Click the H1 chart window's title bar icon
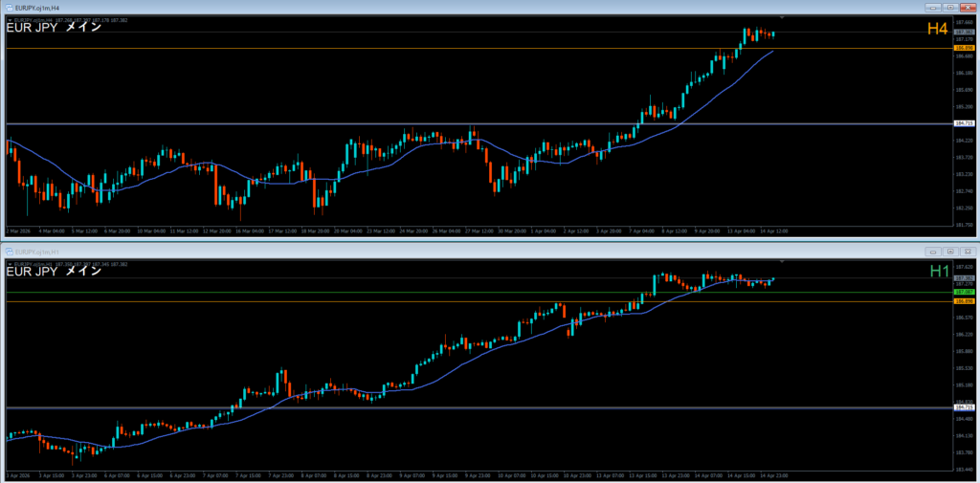The image size is (980, 483). 9,252
